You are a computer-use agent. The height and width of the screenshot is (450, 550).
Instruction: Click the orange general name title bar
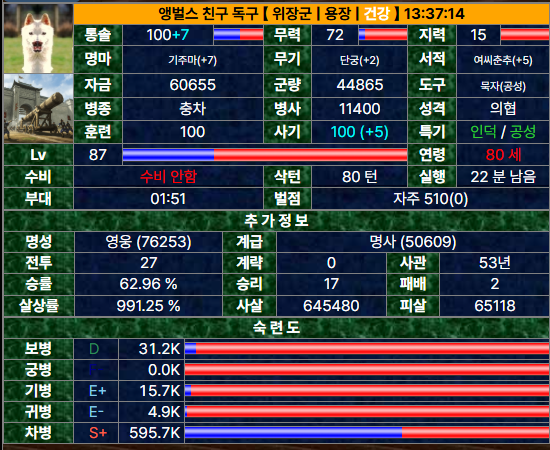pyautogui.click(x=311, y=14)
